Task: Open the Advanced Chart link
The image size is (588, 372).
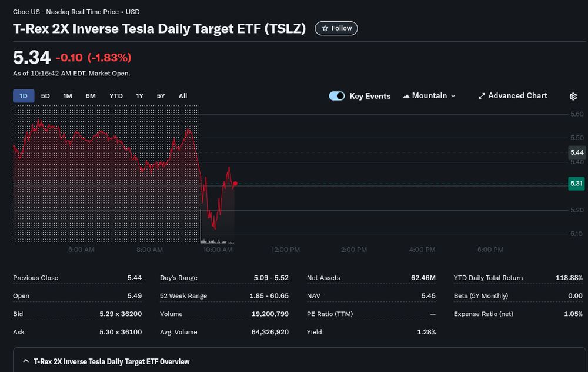Action: click(x=513, y=96)
